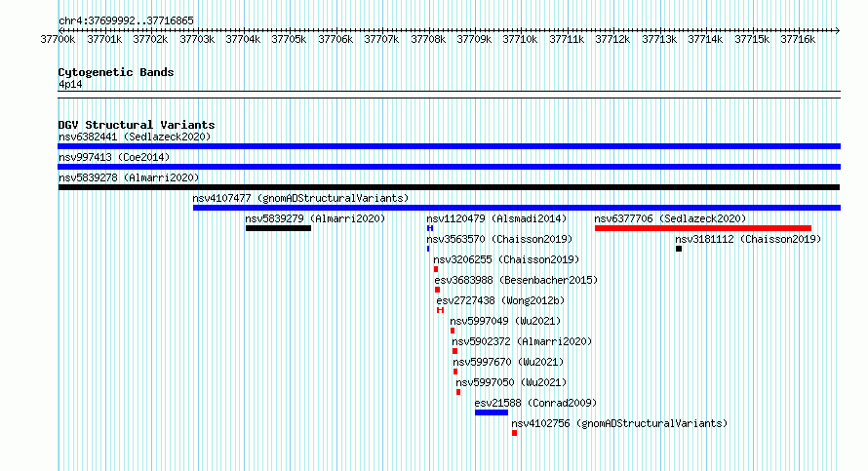Click the blue bar under nsv997413
This screenshot has height=471, width=868.
pyautogui.click(x=449, y=167)
